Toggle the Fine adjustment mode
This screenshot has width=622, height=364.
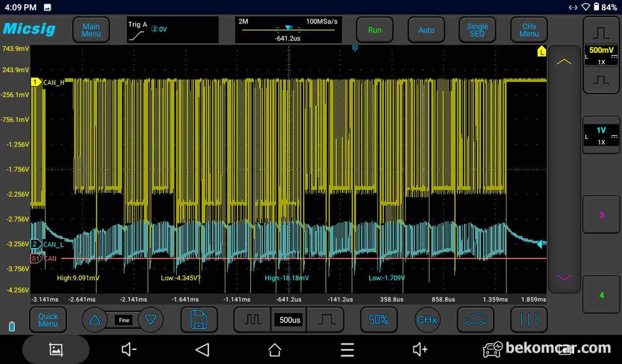[x=124, y=320]
